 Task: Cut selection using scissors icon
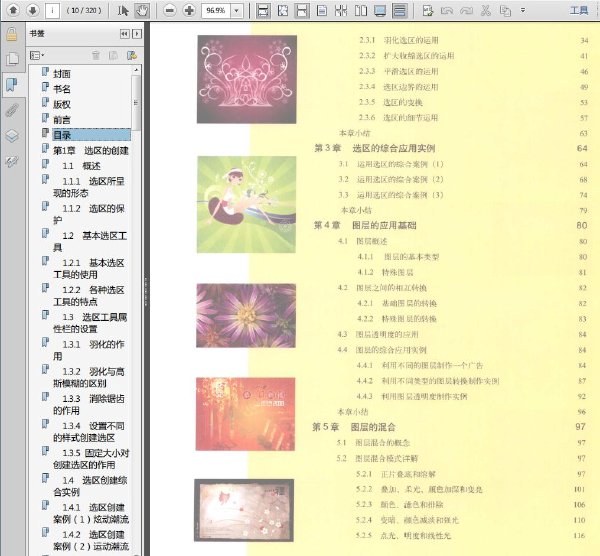click(x=486, y=10)
